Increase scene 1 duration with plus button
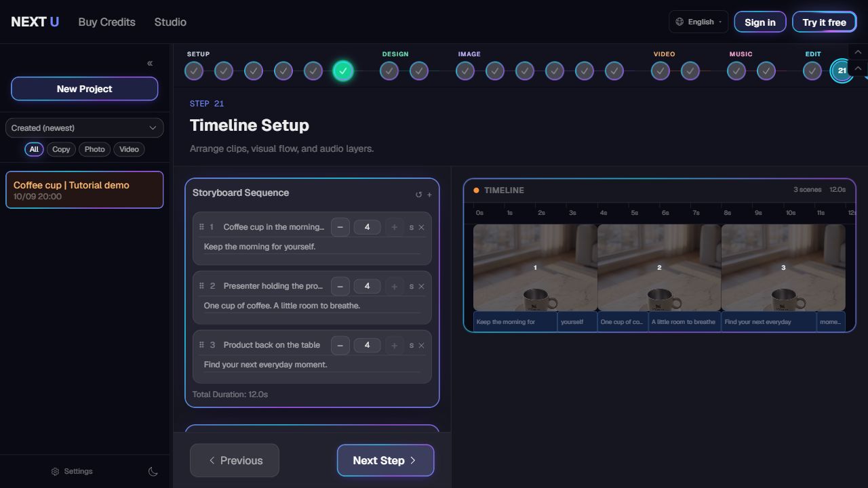 (x=395, y=227)
